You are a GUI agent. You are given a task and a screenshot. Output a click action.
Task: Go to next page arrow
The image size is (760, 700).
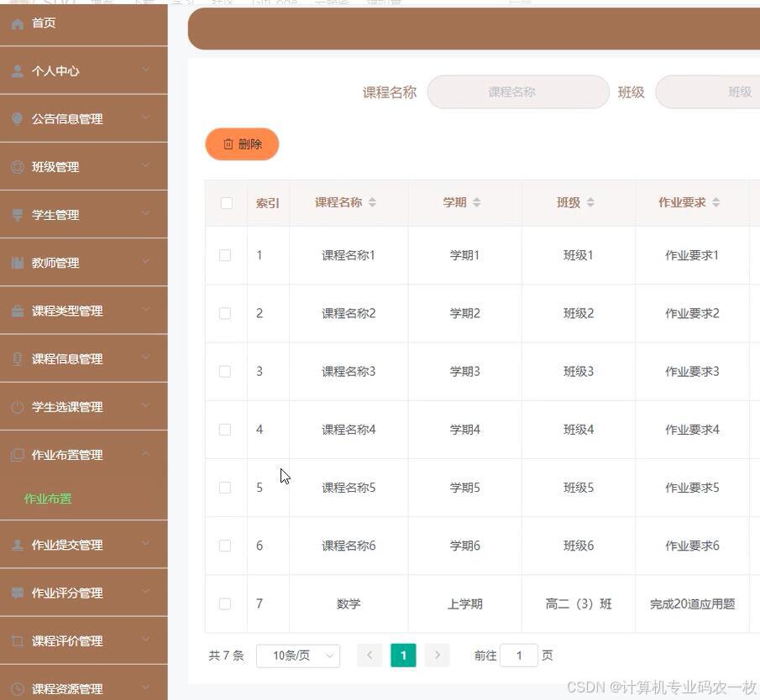click(438, 655)
